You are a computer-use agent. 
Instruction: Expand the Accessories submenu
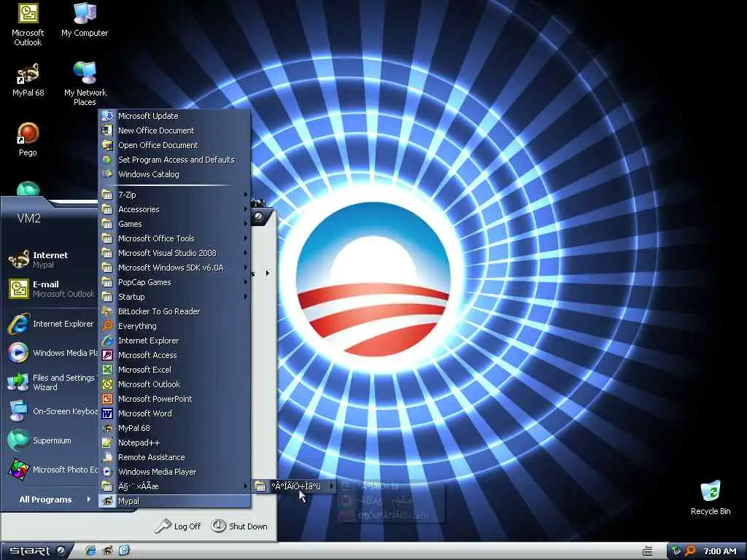tap(174, 209)
